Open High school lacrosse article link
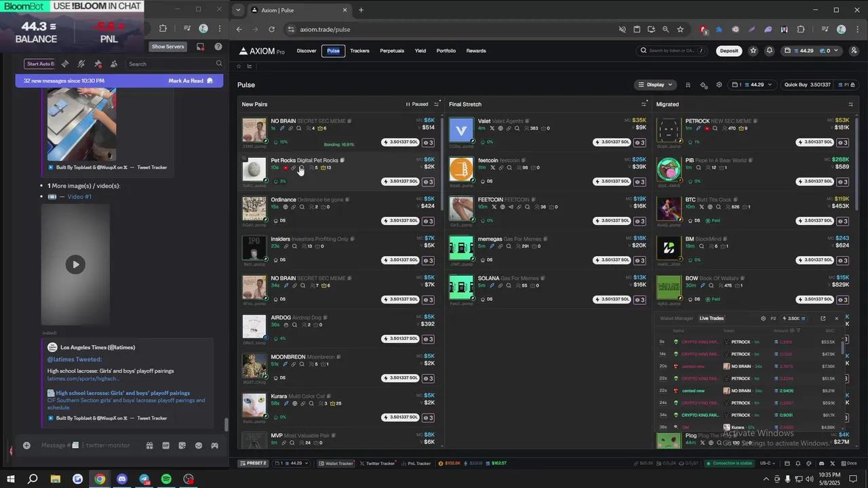 123,393
